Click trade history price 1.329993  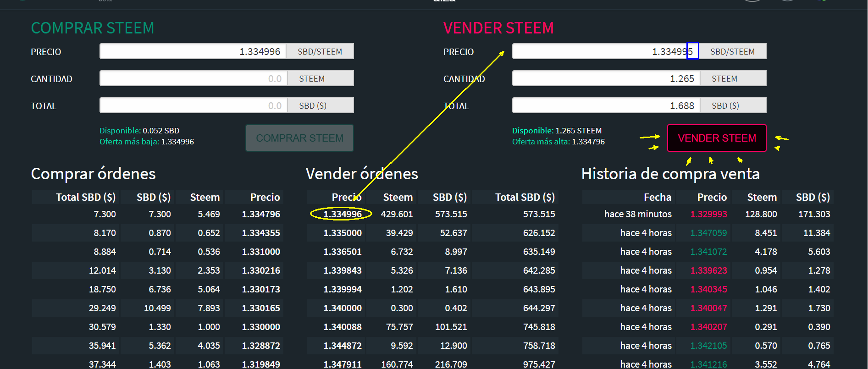coord(708,214)
